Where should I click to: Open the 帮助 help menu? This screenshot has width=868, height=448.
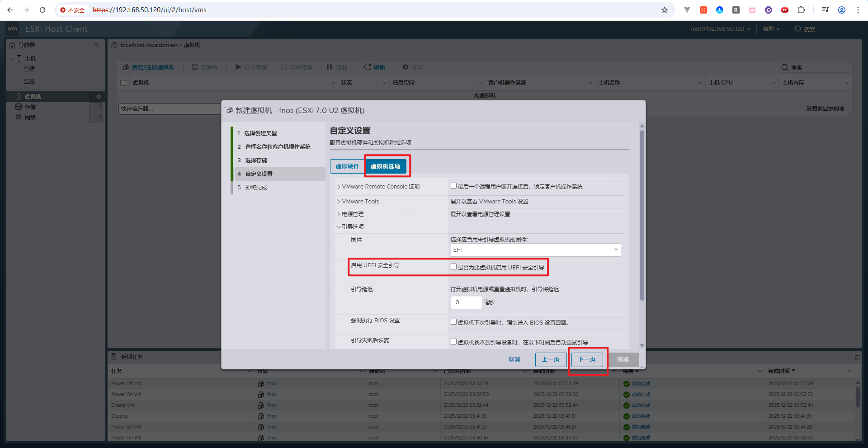pos(771,29)
